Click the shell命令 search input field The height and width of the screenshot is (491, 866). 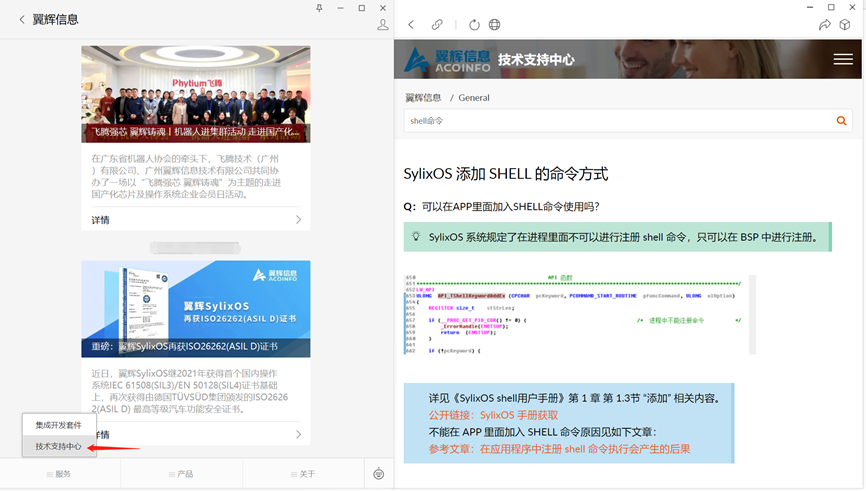615,121
